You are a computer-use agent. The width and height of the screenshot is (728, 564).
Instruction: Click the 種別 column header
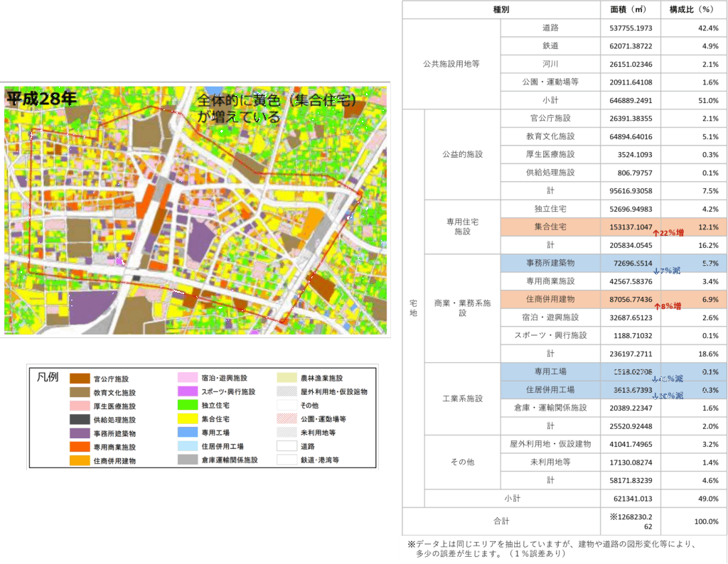click(x=501, y=9)
